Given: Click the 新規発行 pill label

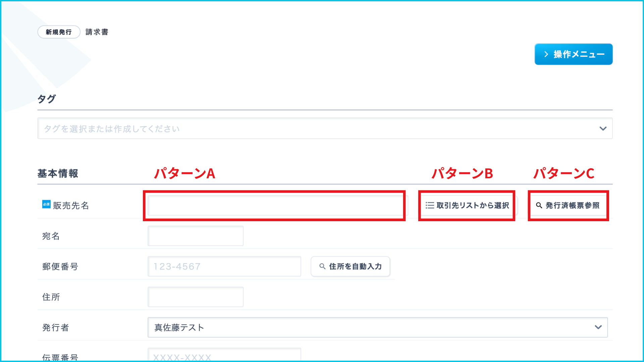Looking at the screenshot, I should click(59, 32).
